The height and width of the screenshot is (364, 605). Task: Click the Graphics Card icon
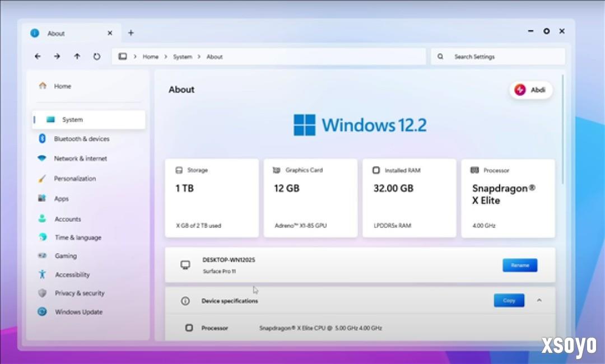click(276, 170)
